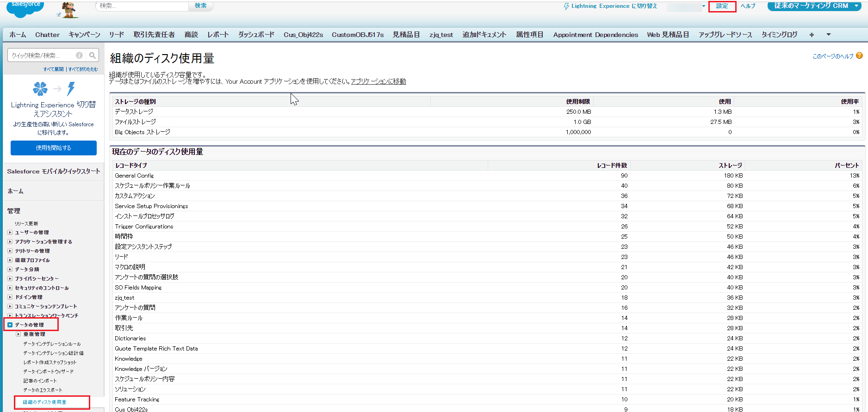Viewport: 868px width, 412px height.
Task: Open the ダッシュボード tab
Action: [256, 35]
